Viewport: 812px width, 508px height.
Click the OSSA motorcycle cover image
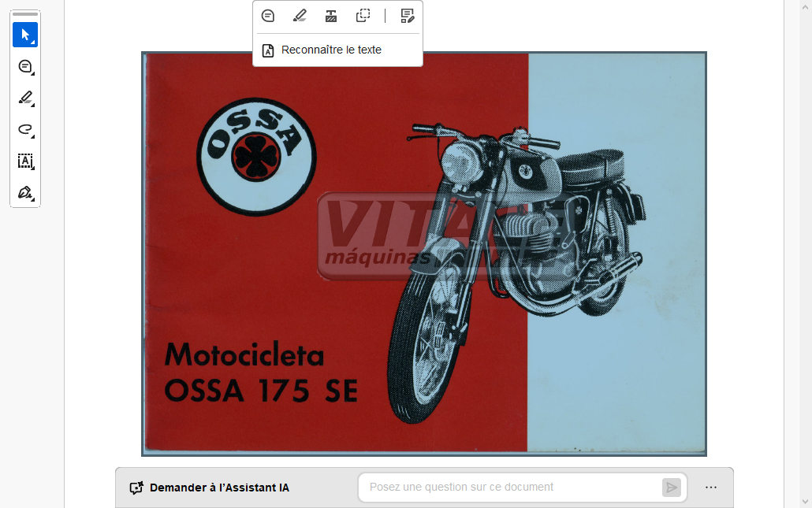(424, 254)
